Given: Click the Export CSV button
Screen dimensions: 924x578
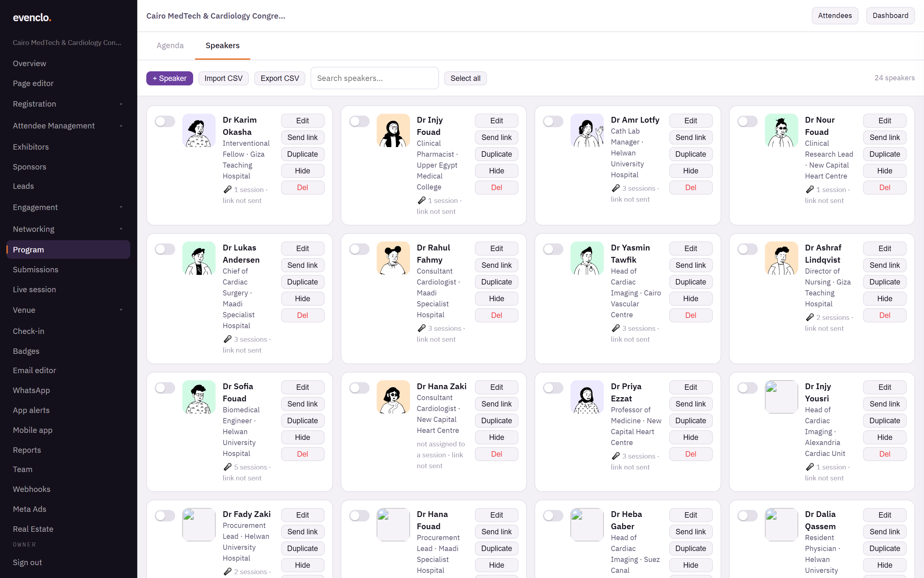Looking at the screenshot, I should [x=279, y=78].
